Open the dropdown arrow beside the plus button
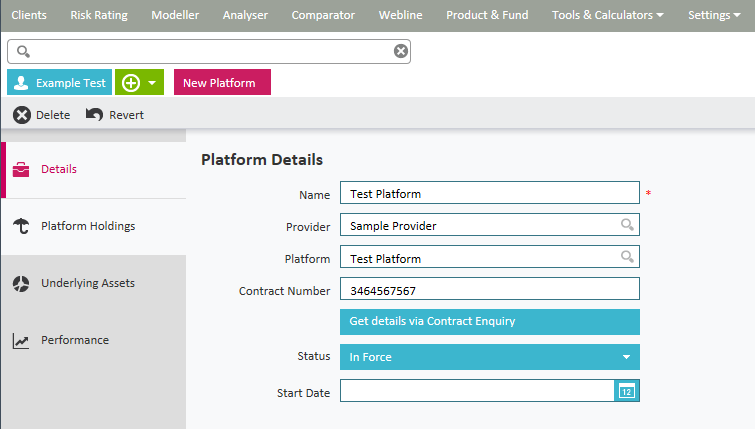The image size is (755, 429). coord(152,83)
